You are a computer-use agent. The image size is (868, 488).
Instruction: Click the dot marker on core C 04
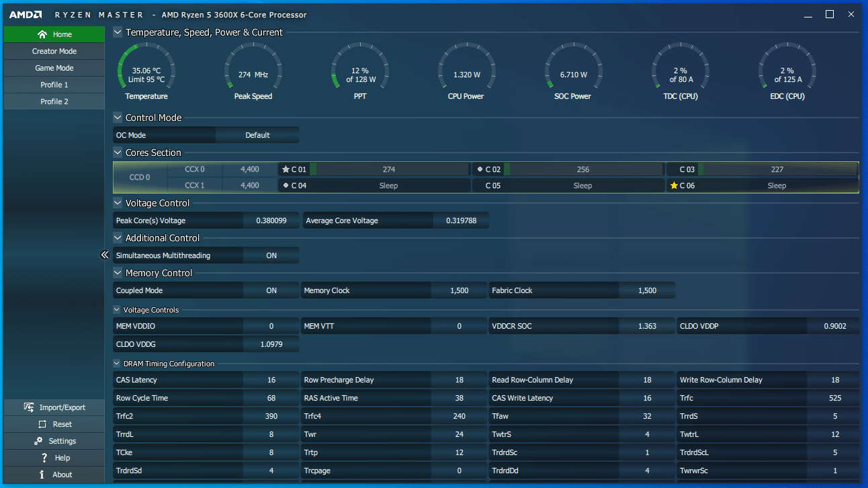tap(286, 186)
